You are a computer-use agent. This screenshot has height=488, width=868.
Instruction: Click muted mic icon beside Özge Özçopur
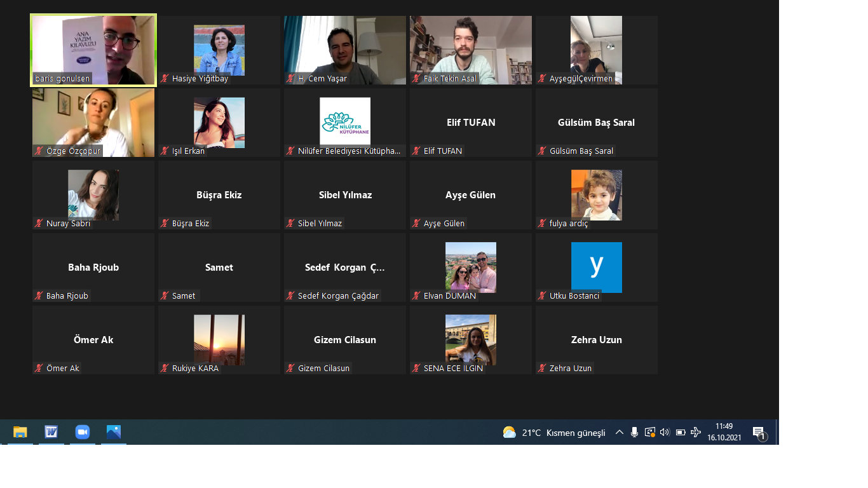click(x=39, y=151)
